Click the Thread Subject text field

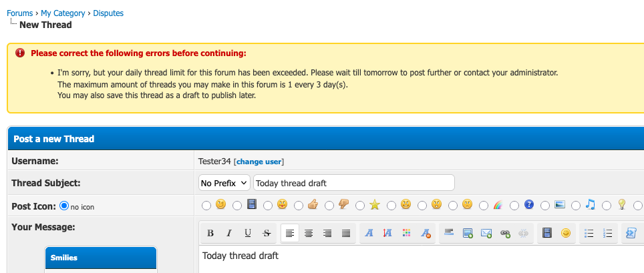click(353, 183)
